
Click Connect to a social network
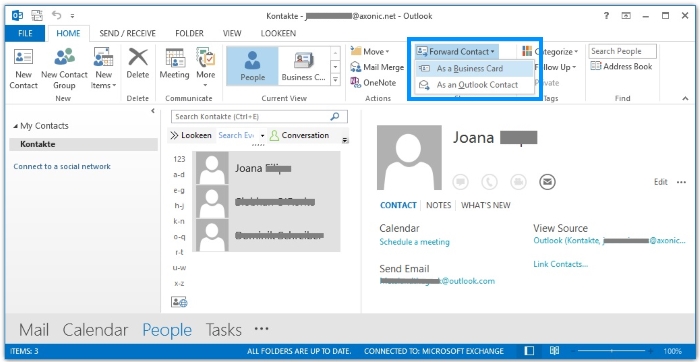coord(62,166)
